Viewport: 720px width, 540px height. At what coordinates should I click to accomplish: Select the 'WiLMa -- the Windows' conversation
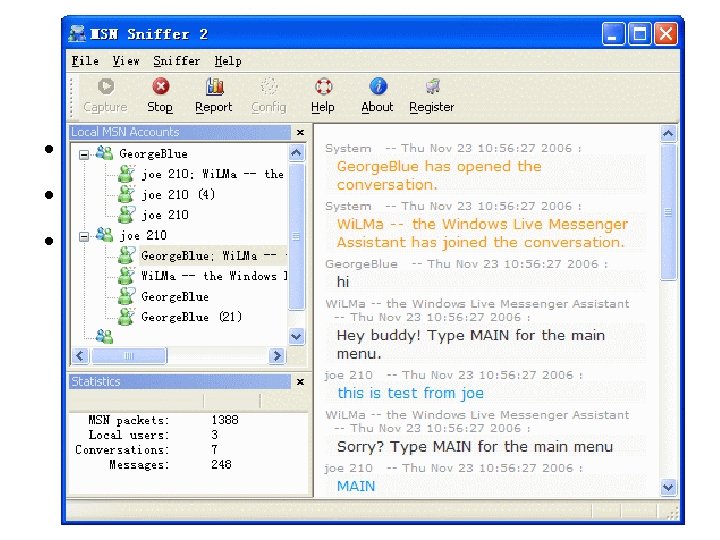pyautogui.click(x=214, y=276)
